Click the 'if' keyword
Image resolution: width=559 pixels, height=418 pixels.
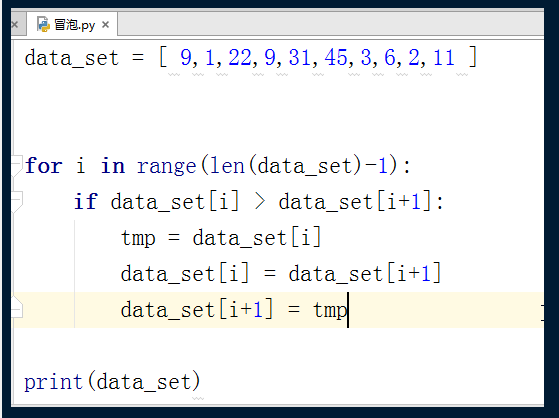coord(86,202)
